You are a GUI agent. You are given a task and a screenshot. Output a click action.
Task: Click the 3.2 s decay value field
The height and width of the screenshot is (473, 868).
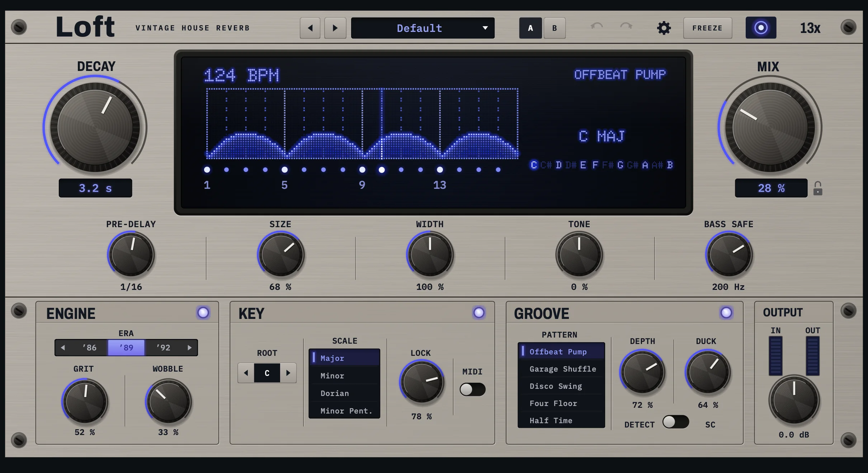coord(95,188)
